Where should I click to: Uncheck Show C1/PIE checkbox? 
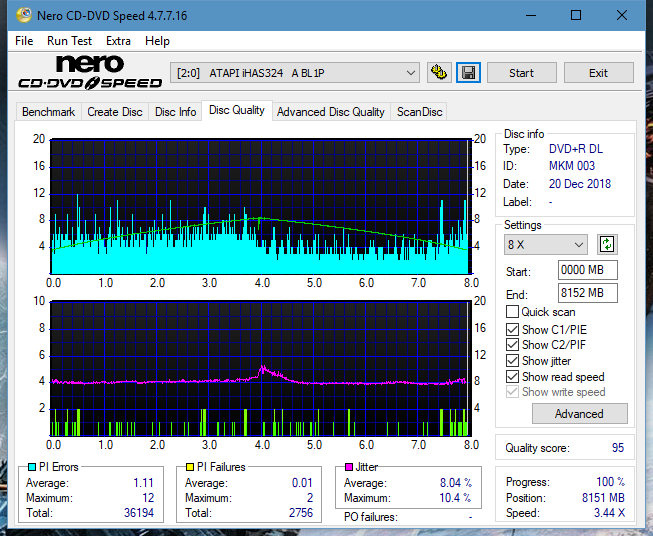tap(512, 329)
